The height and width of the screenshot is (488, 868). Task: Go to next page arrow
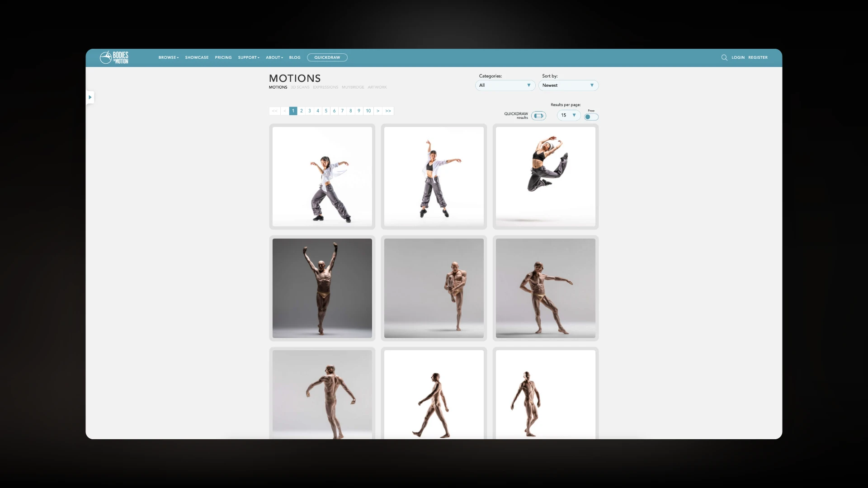[378, 111]
